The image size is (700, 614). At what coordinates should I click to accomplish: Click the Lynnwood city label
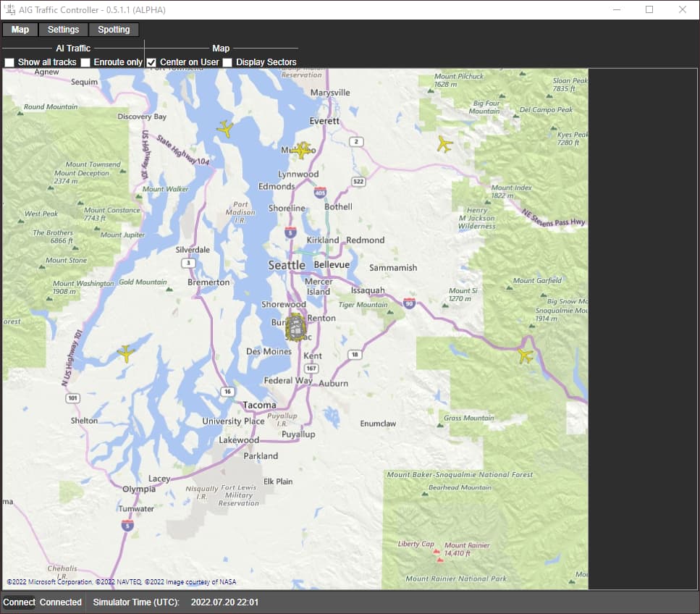point(298,174)
